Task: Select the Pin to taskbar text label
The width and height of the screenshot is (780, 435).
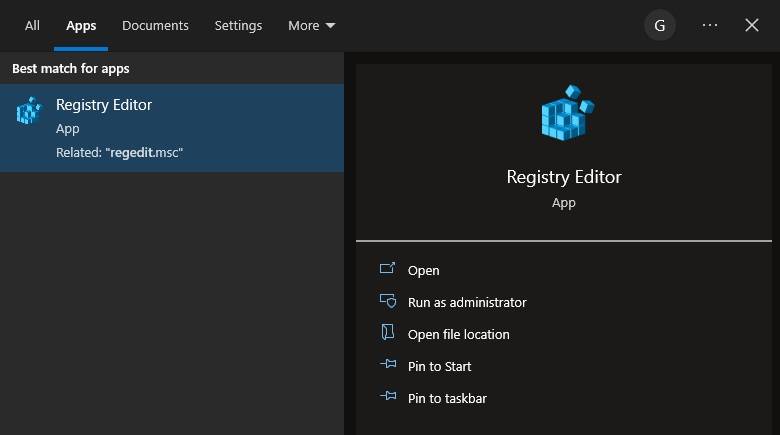Action: [x=447, y=398]
